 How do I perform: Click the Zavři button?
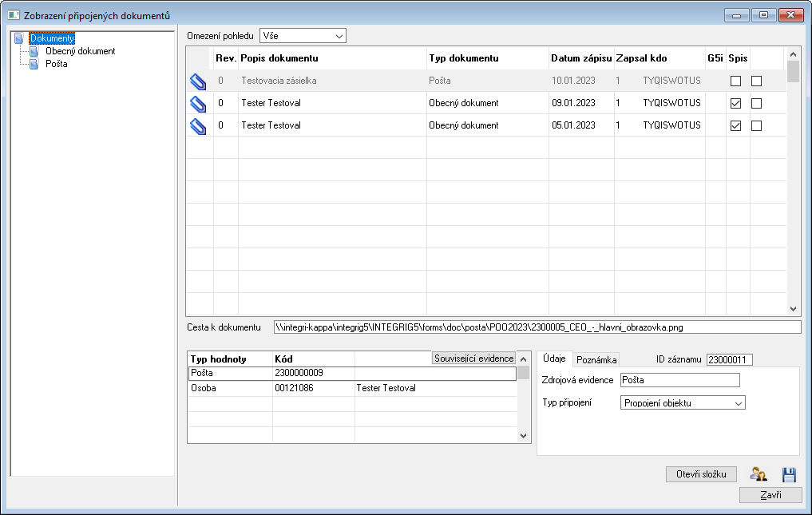770,495
